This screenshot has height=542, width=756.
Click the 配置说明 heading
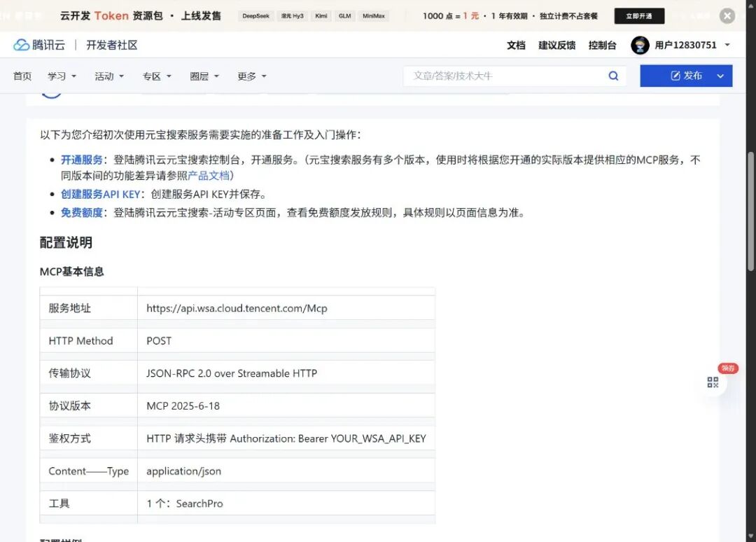tap(66, 242)
